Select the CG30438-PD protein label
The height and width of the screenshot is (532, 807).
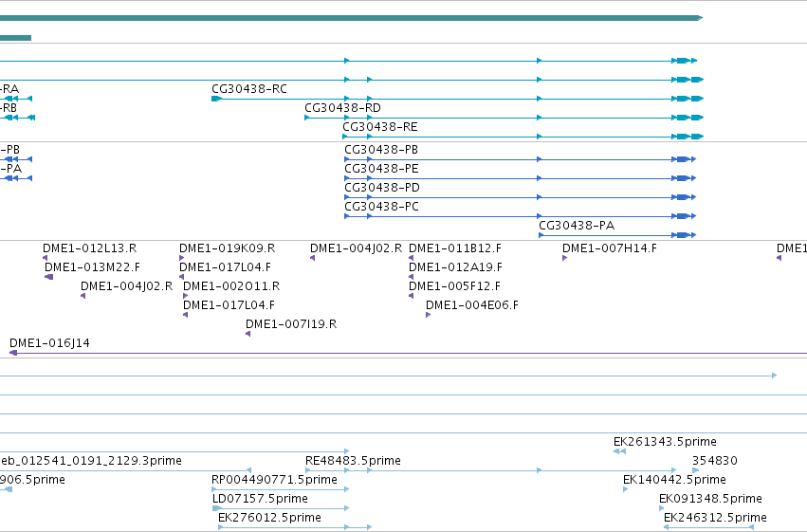(x=382, y=188)
